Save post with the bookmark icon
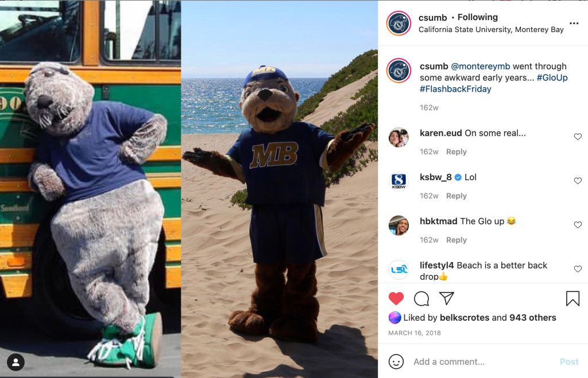The width and height of the screenshot is (588, 378). 572,298
